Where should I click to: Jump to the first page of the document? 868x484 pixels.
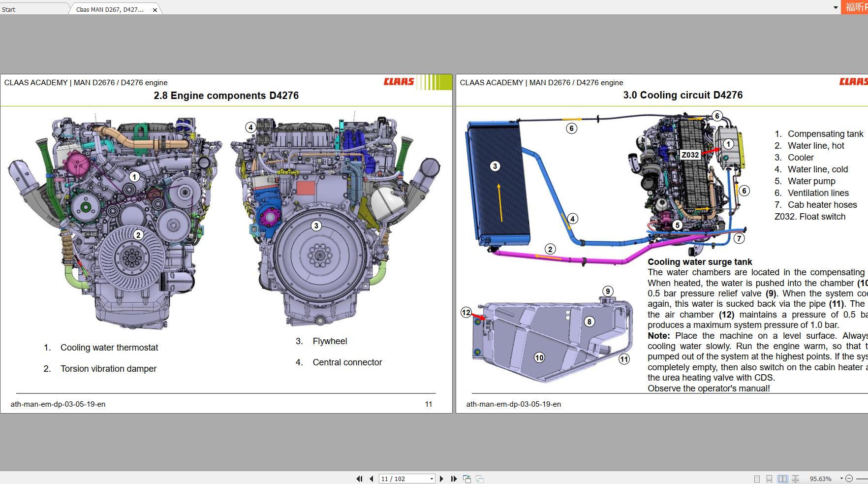[x=359, y=478]
